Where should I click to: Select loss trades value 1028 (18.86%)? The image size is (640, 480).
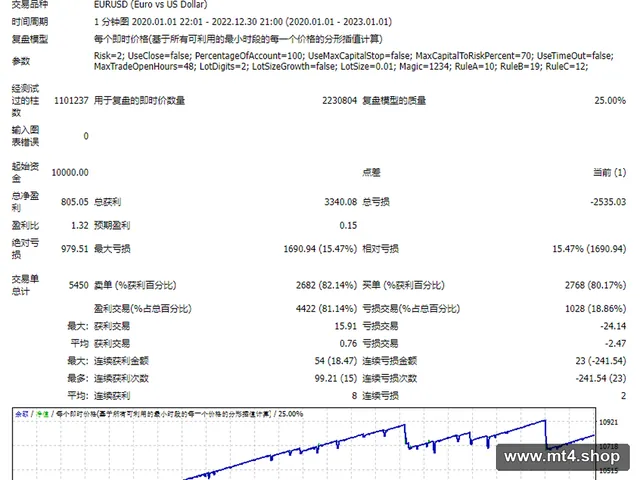pos(595,309)
